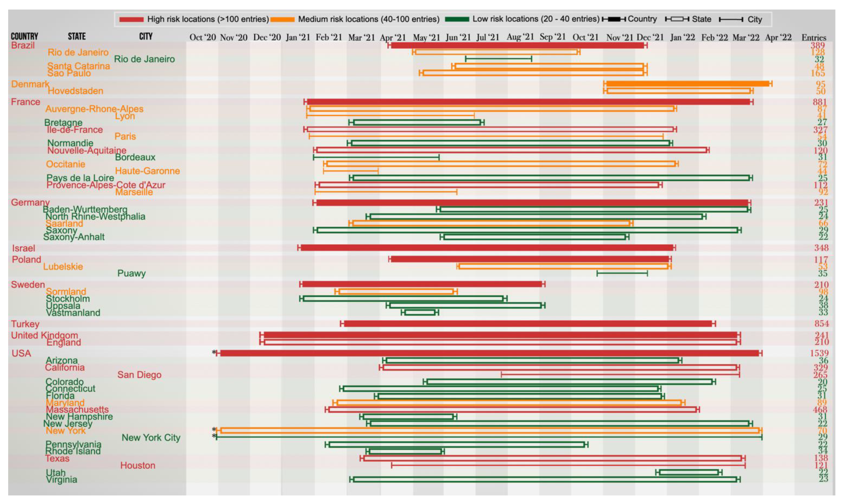Click the Apr '21 month label
This screenshot has width=844, height=504.
click(x=393, y=37)
